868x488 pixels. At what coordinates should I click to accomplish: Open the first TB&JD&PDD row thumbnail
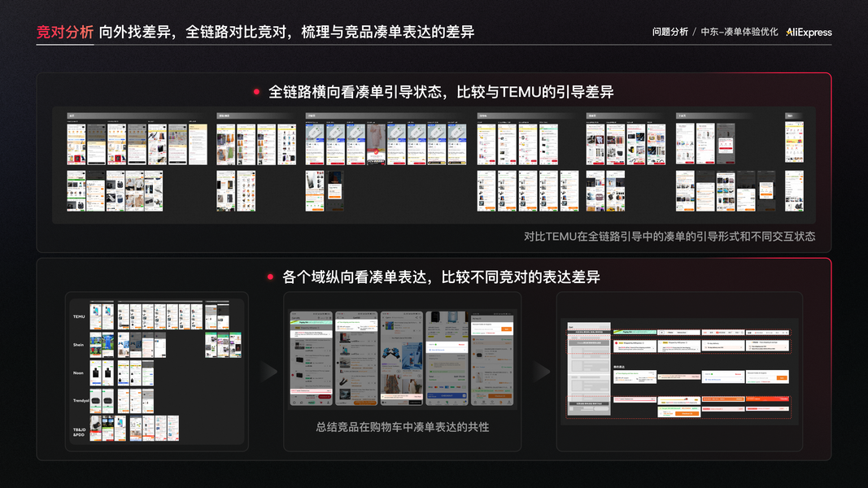click(x=96, y=429)
